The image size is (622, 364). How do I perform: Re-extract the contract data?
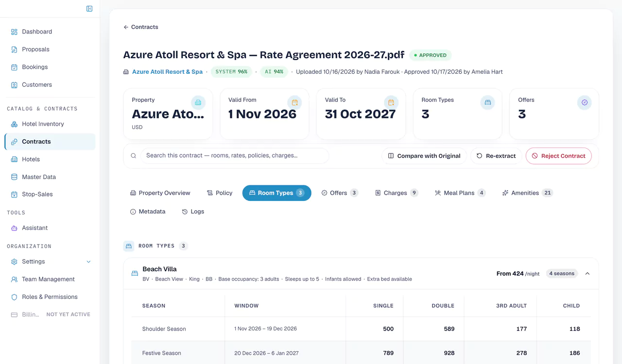(x=496, y=156)
